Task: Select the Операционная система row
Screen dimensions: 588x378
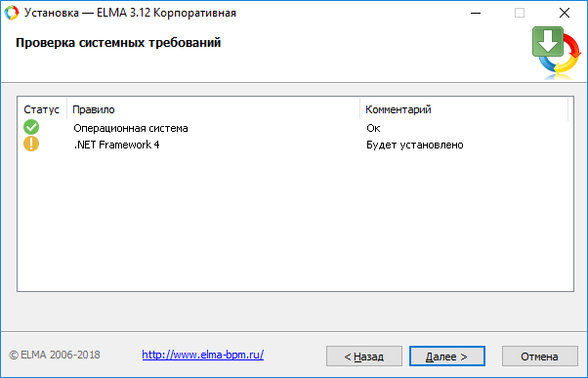Action: 295,128
